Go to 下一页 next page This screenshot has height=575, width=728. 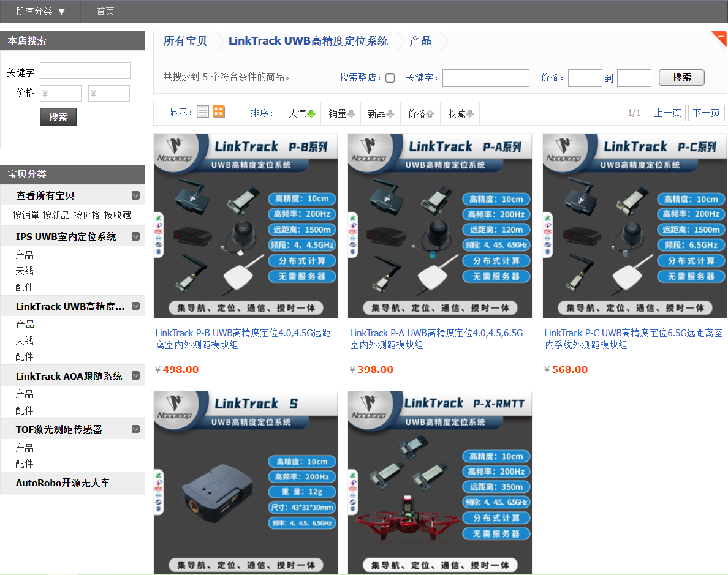(706, 113)
